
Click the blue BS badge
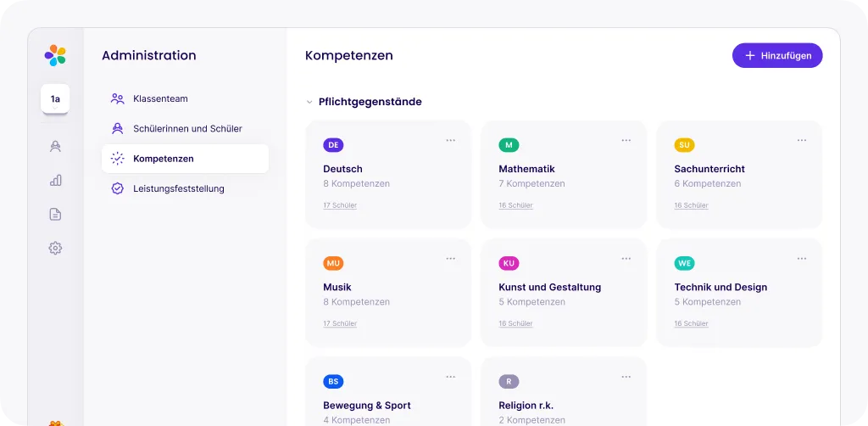click(x=333, y=382)
